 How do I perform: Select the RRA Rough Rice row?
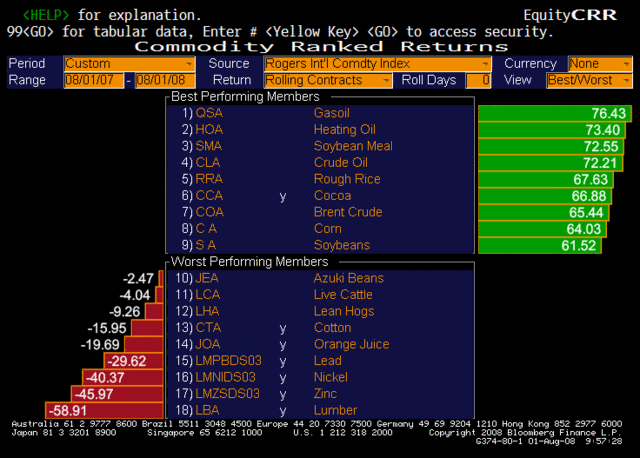pos(320,179)
